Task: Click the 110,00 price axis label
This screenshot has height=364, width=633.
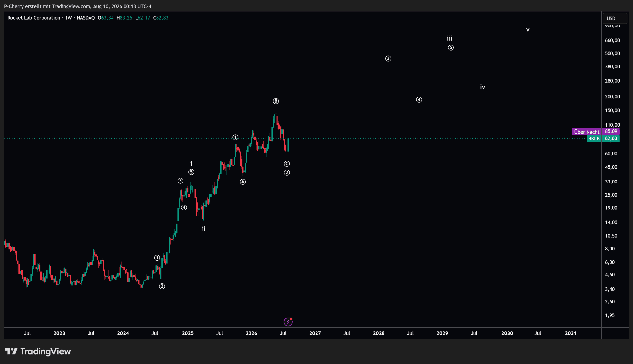Action: point(612,125)
